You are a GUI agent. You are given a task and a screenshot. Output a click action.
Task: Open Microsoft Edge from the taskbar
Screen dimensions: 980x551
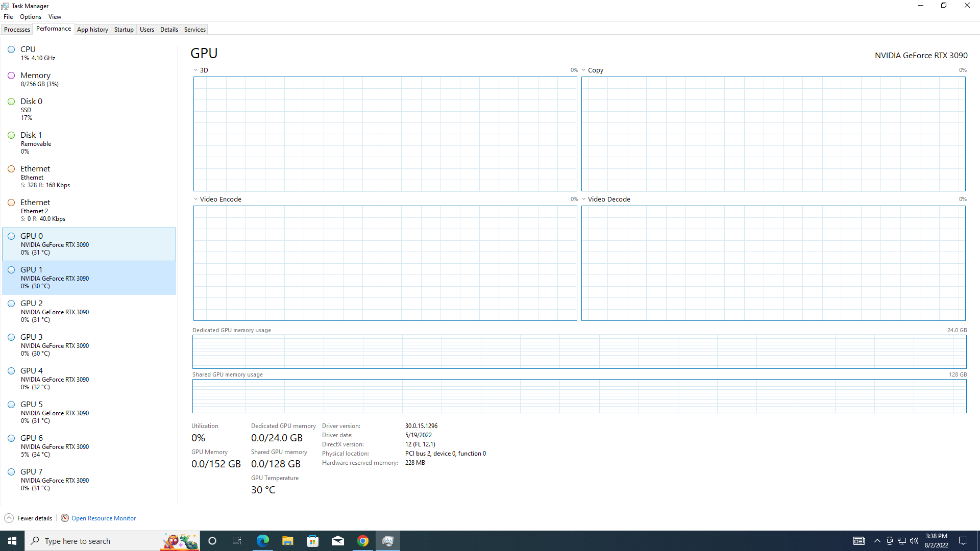point(263,541)
